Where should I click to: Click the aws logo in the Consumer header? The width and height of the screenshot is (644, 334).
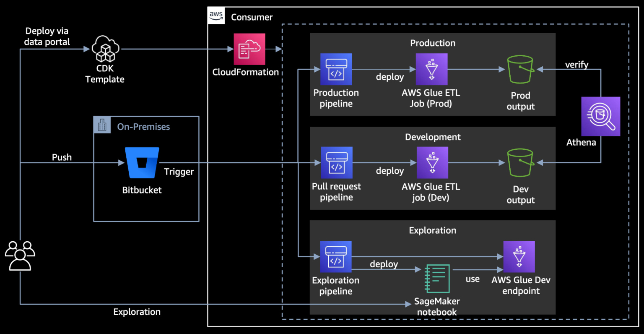pyautogui.click(x=216, y=15)
